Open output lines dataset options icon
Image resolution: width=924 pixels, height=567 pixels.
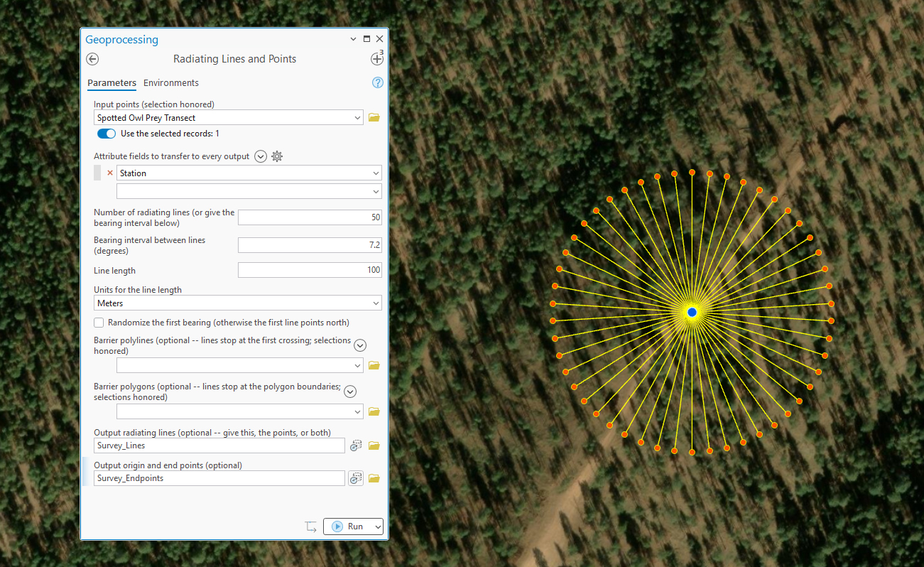point(357,445)
